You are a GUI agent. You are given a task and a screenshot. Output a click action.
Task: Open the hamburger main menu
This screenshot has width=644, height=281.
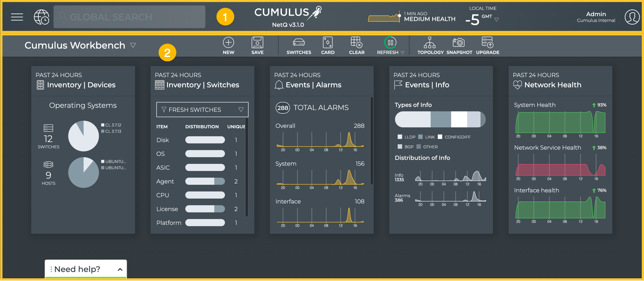(x=17, y=17)
